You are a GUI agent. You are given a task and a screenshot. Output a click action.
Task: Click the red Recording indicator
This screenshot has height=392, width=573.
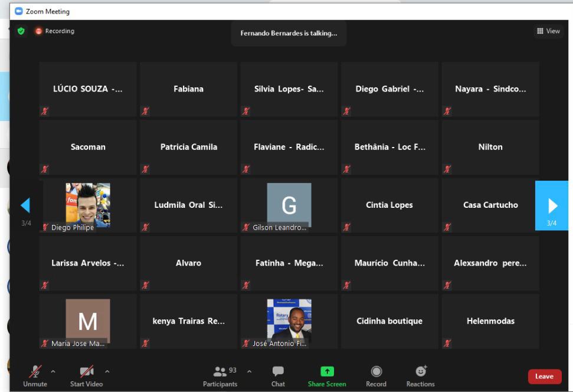click(57, 31)
